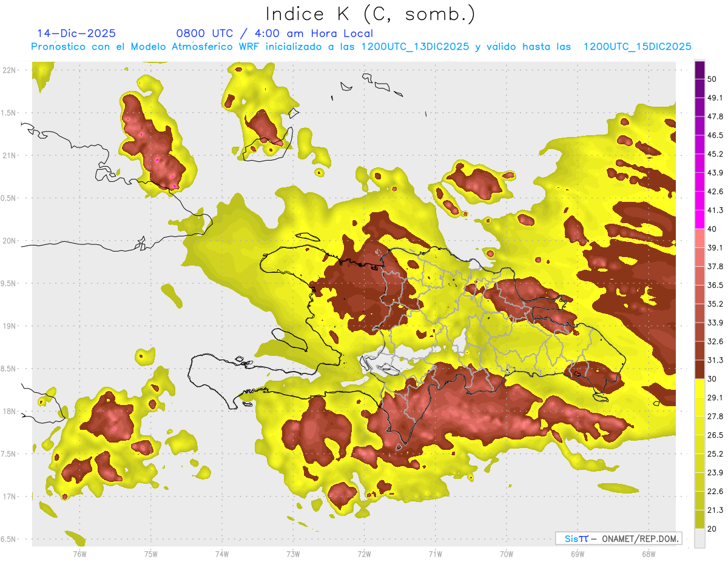Click the colorbar value '50'

pyautogui.click(x=713, y=79)
